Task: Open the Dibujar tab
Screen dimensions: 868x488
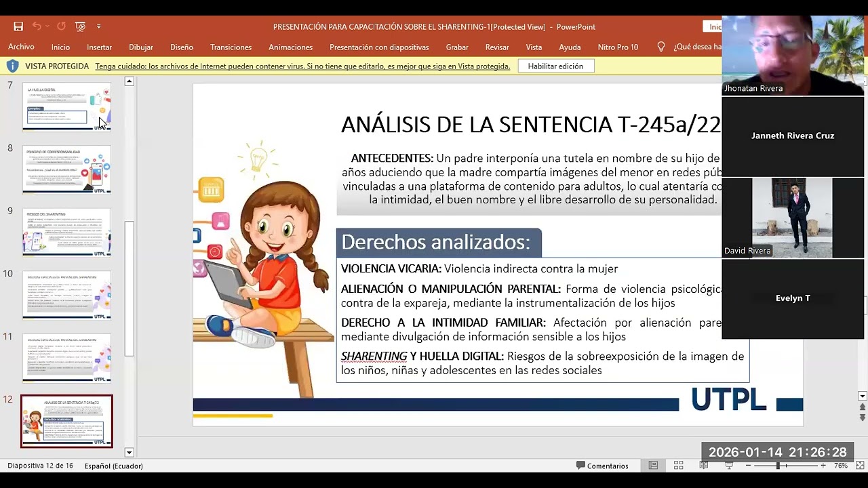Action: (x=140, y=47)
